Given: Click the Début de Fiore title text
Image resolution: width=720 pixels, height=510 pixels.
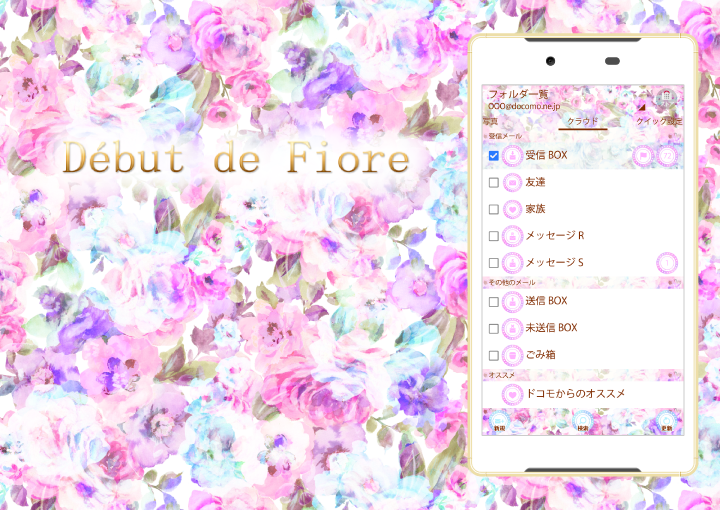Looking at the screenshot, I should [x=236, y=160].
